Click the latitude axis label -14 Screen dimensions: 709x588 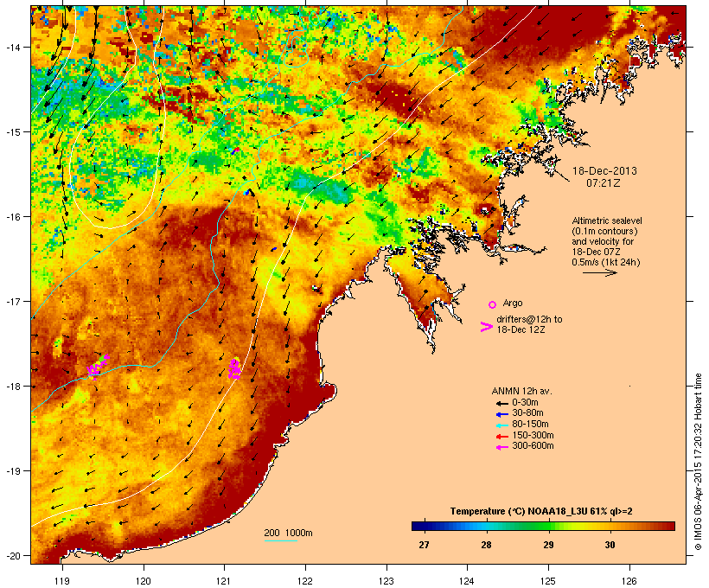[x=13, y=47]
